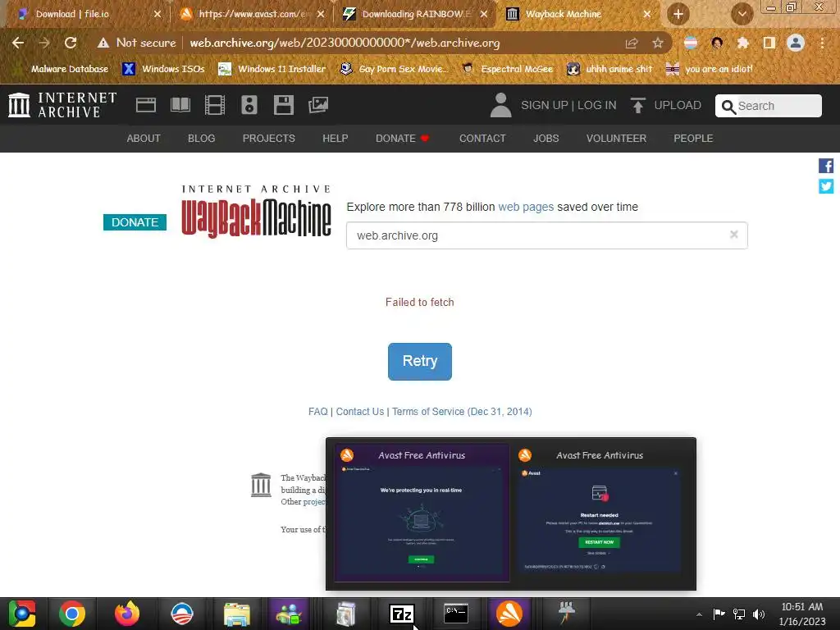Click browser back arrow
Image resolution: width=840 pixels, height=630 pixels.
[18, 43]
